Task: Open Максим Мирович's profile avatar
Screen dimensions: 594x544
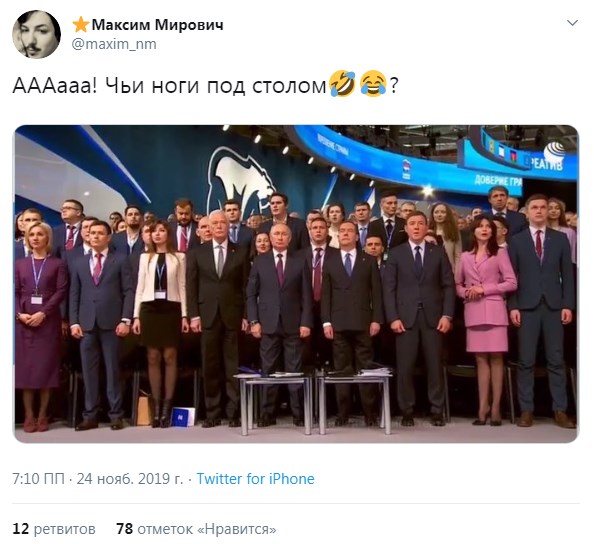Action: [36, 34]
